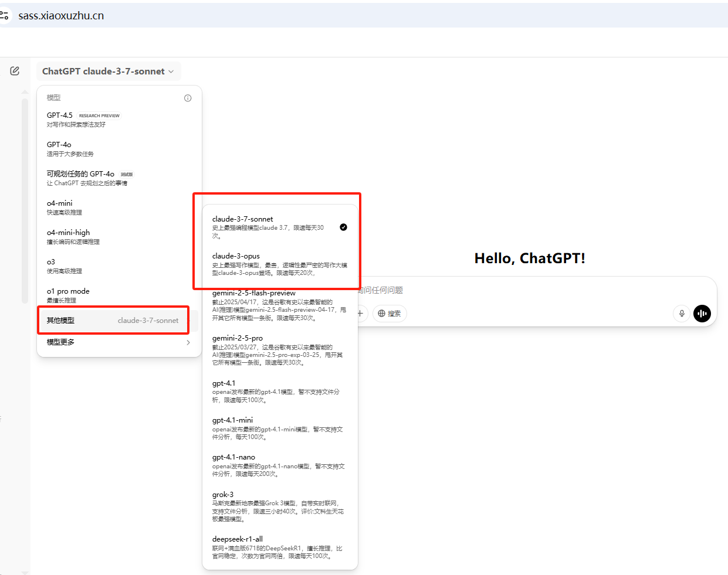
Task: Click the info icon in the model panel
Action: 187,98
